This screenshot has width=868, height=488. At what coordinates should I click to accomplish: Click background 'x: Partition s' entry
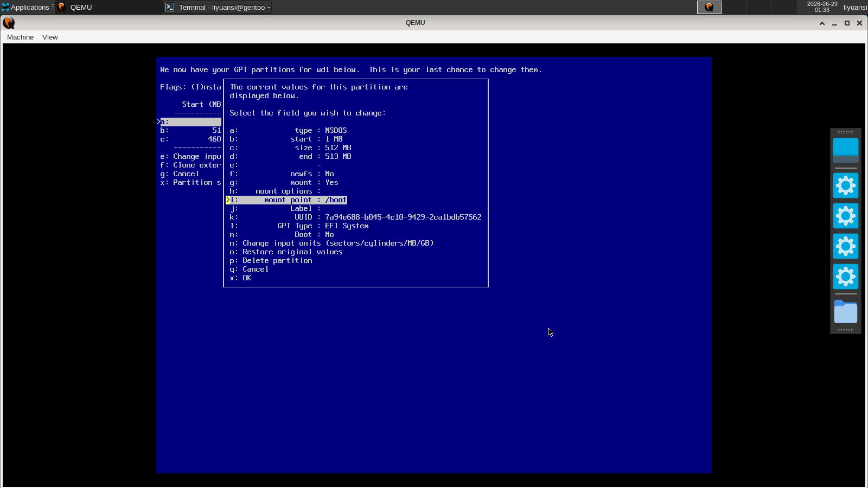point(190,183)
